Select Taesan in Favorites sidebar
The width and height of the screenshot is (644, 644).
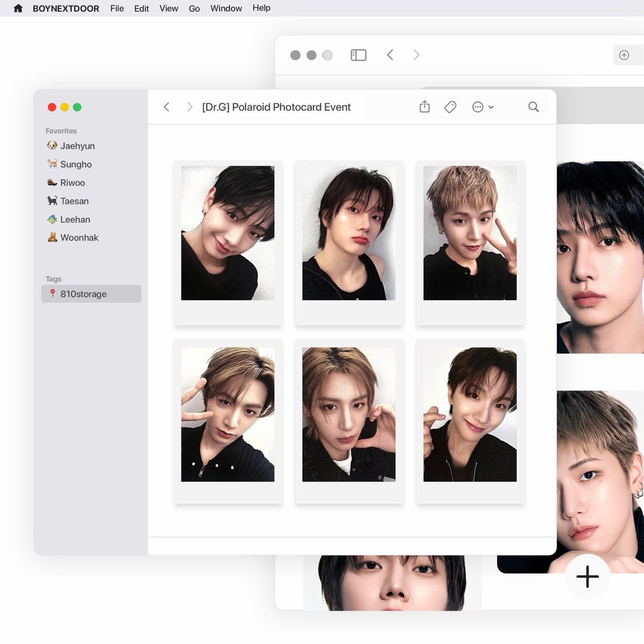[74, 201]
